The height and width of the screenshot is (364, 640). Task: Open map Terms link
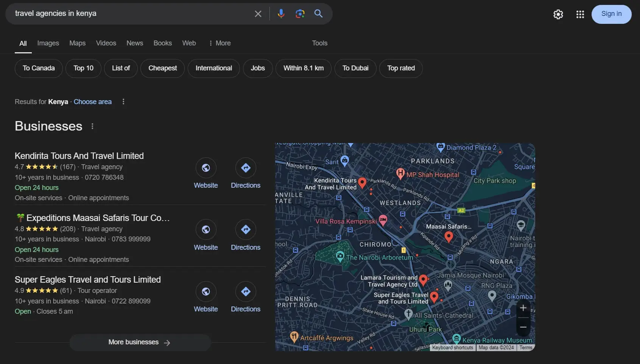(x=526, y=348)
